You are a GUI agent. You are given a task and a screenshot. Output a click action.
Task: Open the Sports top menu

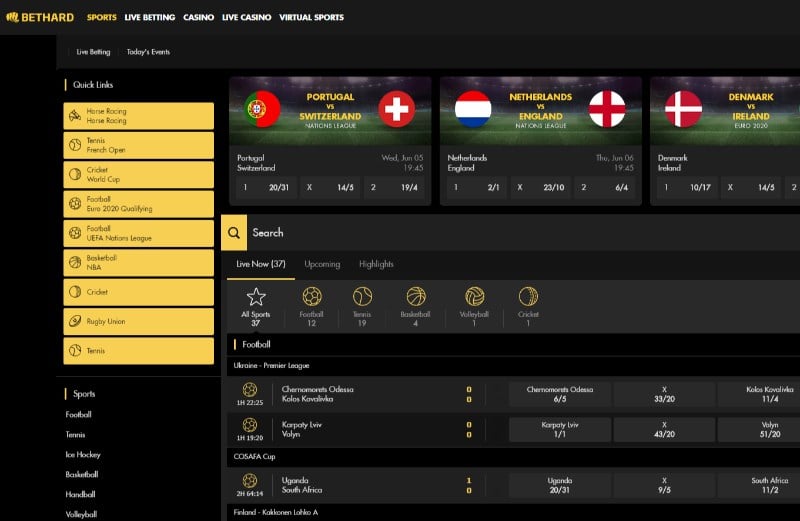coord(102,17)
